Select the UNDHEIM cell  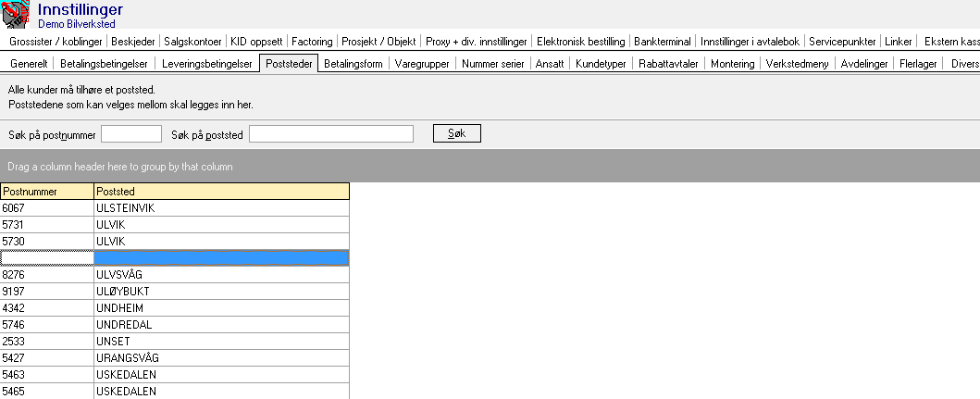tap(222, 307)
